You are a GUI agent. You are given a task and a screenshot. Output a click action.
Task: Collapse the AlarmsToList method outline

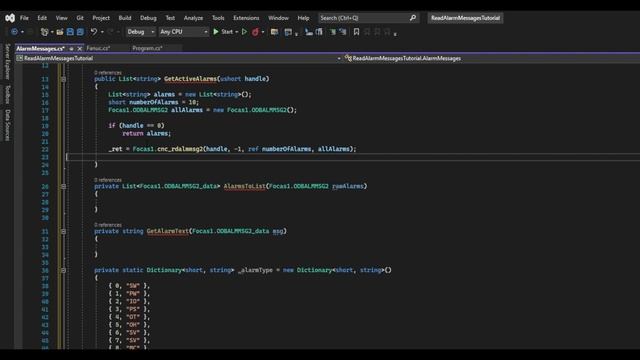(x=63, y=187)
